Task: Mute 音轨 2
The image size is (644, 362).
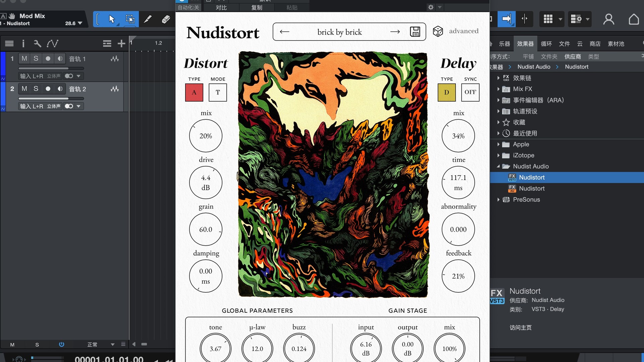Action: pyautogui.click(x=24, y=89)
